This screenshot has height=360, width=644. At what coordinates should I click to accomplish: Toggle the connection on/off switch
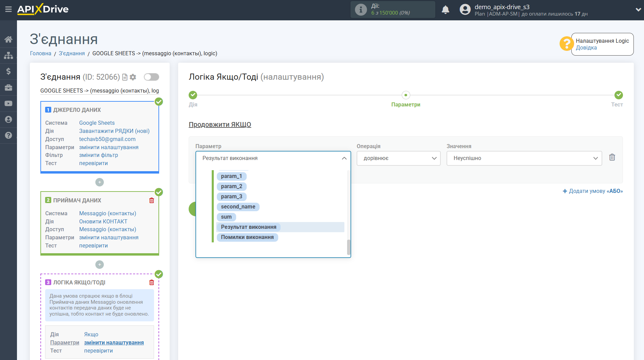point(151,77)
